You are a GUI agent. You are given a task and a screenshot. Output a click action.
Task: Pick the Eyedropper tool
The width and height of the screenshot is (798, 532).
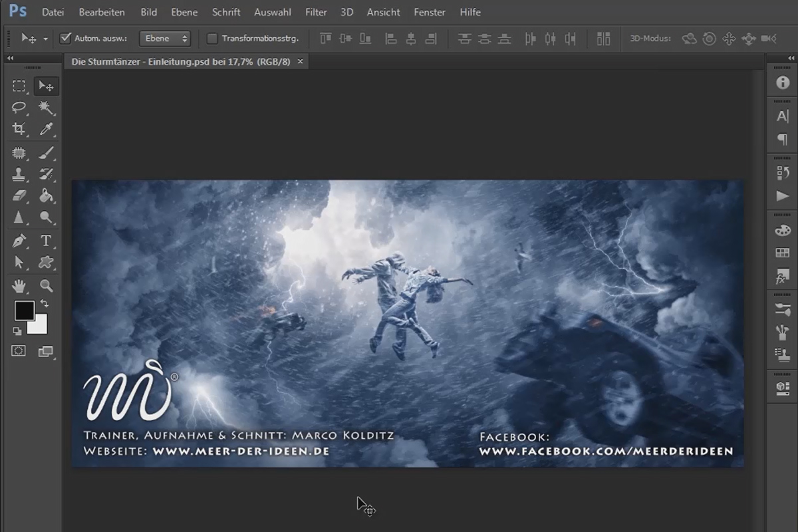(46, 129)
